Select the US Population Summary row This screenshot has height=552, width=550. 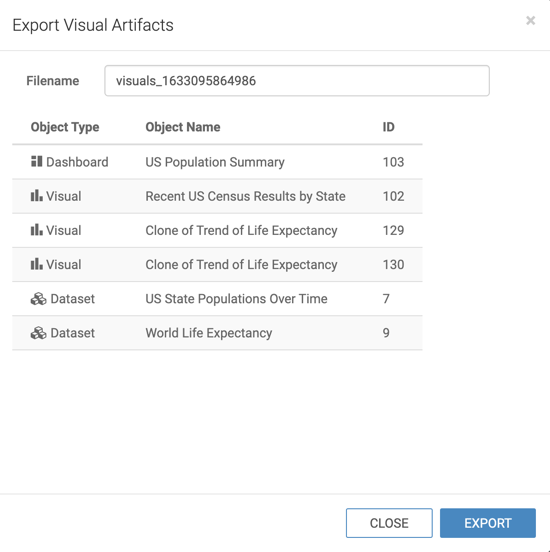[217, 162]
